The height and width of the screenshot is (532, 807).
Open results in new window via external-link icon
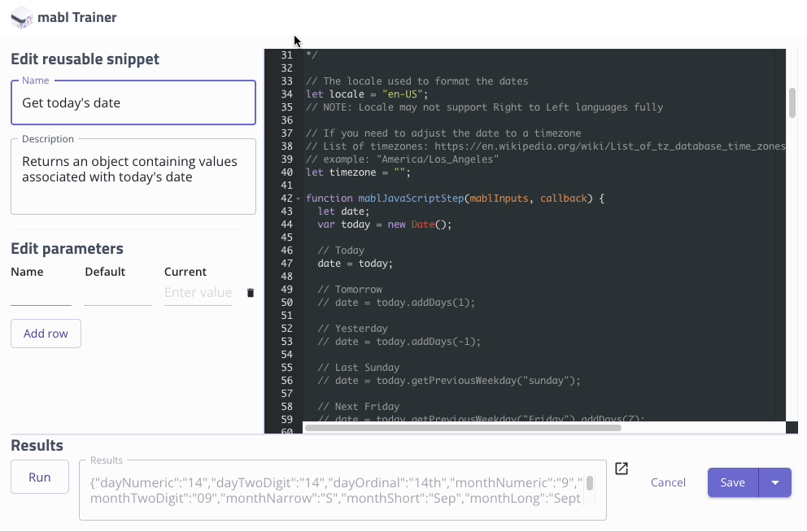[x=621, y=469]
